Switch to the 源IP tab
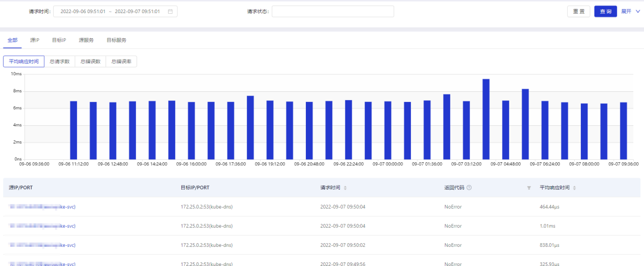This screenshot has width=644, height=266. click(x=35, y=40)
